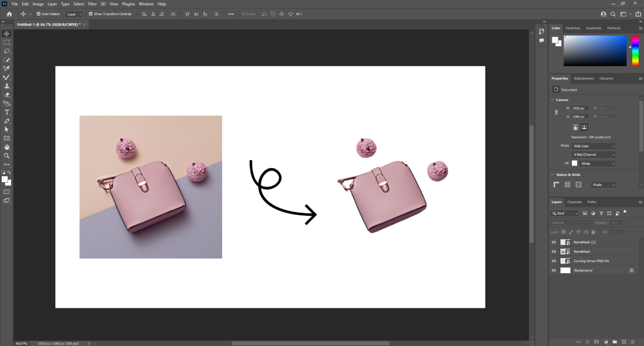Click the Create new layer button
Screen dimensions: 644x346
[624, 342]
